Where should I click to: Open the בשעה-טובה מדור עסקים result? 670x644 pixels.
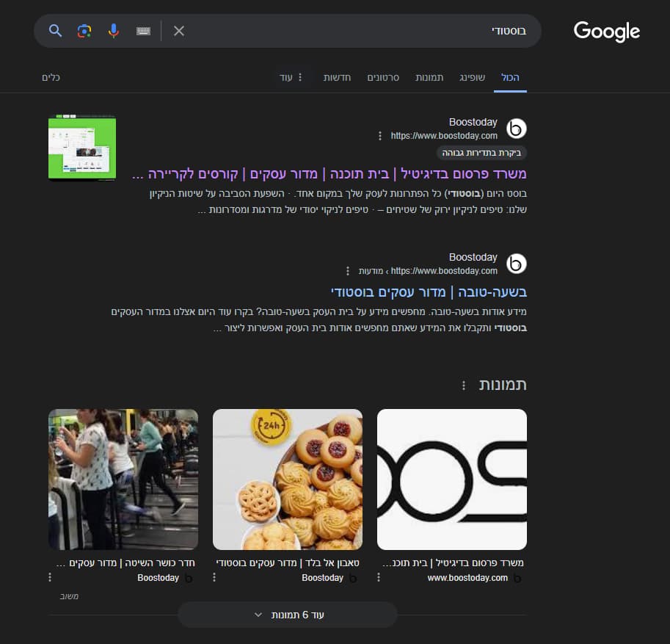pyautogui.click(x=429, y=292)
